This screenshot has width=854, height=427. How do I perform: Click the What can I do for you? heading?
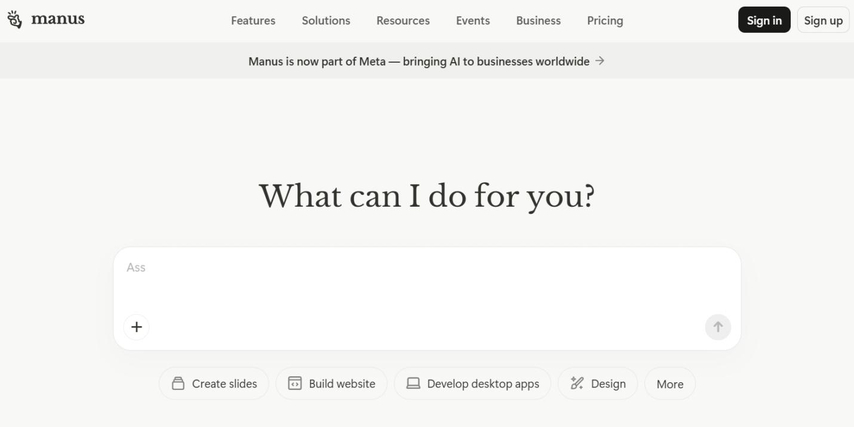pyautogui.click(x=426, y=196)
